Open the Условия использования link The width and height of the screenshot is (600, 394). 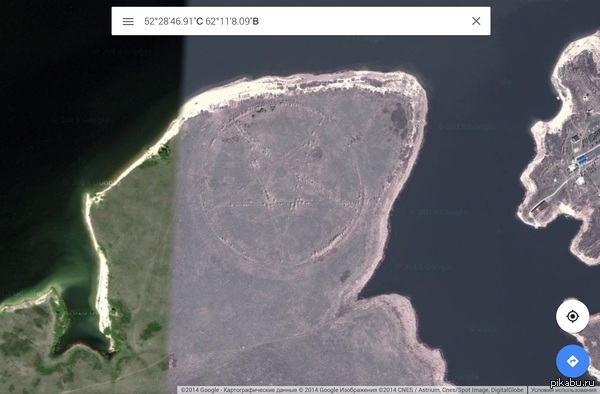tap(564, 390)
